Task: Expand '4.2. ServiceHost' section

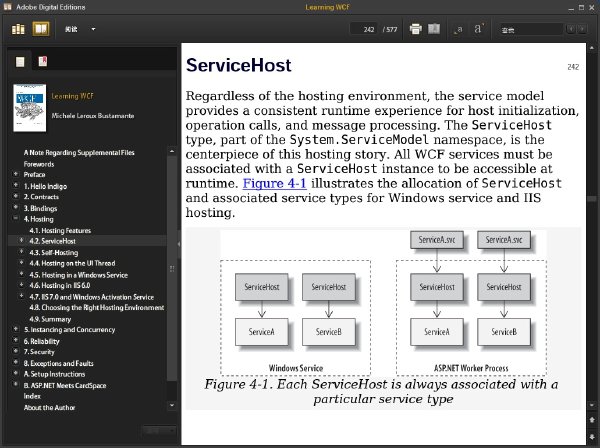Action: click(21, 241)
